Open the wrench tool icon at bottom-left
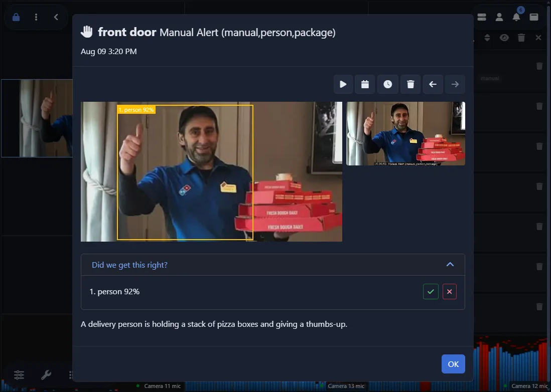Screen dimensions: 551x392 [x=46, y=375]
